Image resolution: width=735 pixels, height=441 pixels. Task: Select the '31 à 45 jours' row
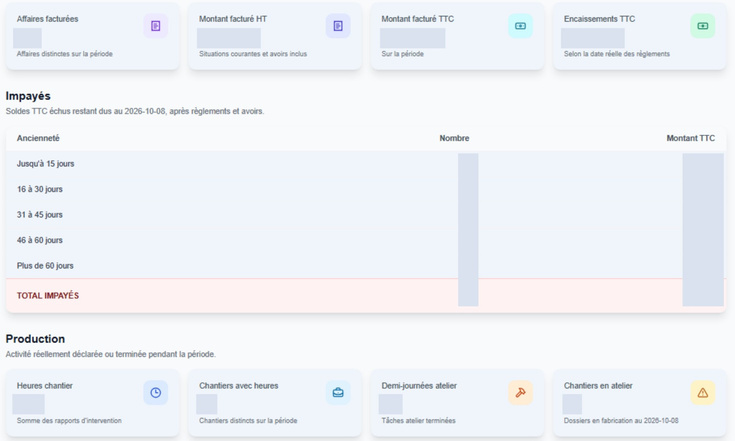[x=366, y=215]
